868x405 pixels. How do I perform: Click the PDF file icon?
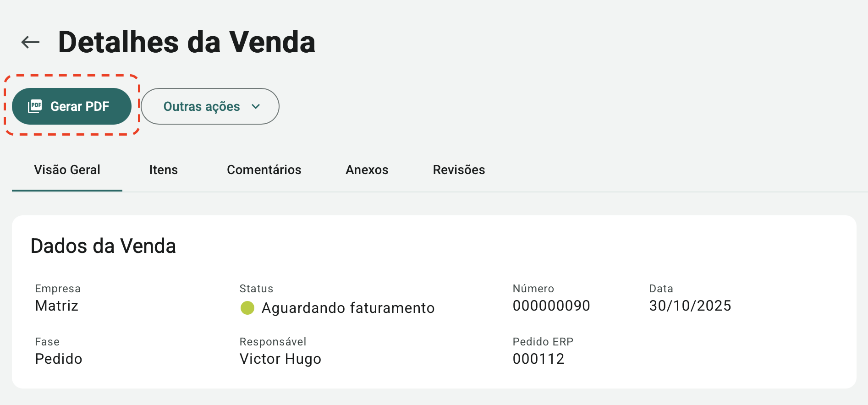(35, 106)
